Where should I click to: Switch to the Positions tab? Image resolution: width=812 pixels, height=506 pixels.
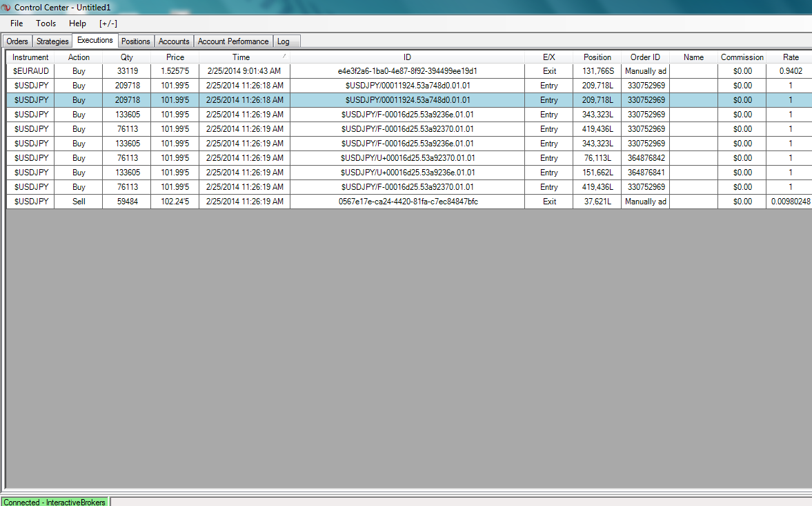pyautogui.click(x=136, y=41)
